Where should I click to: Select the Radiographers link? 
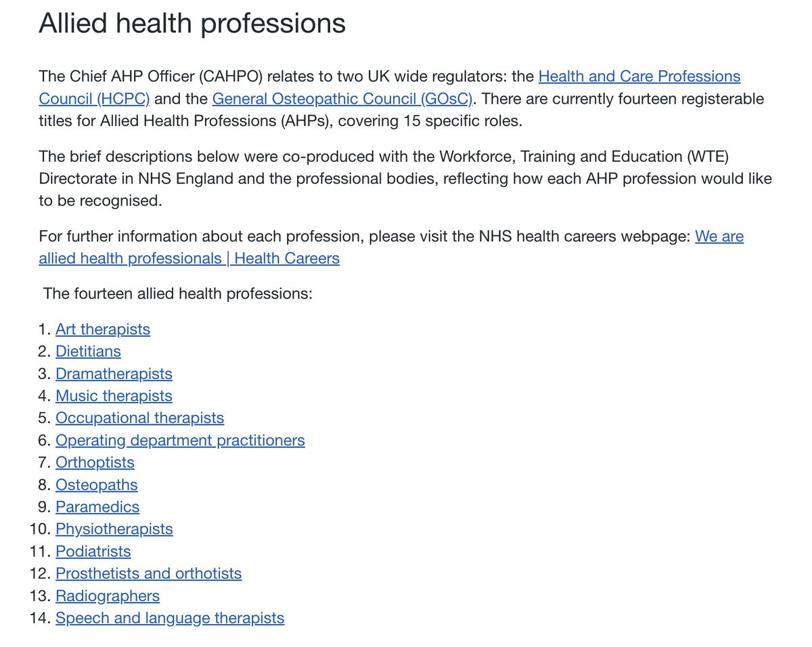point(108,596)
